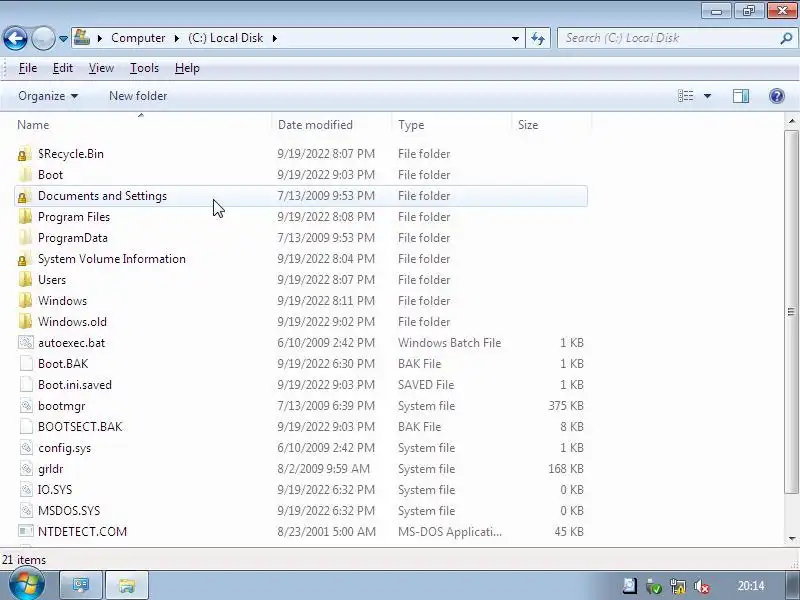Open the recent pages dropdown arrow
The height and width of the screenshot is (600, 800).
click(x=63, y=39)
